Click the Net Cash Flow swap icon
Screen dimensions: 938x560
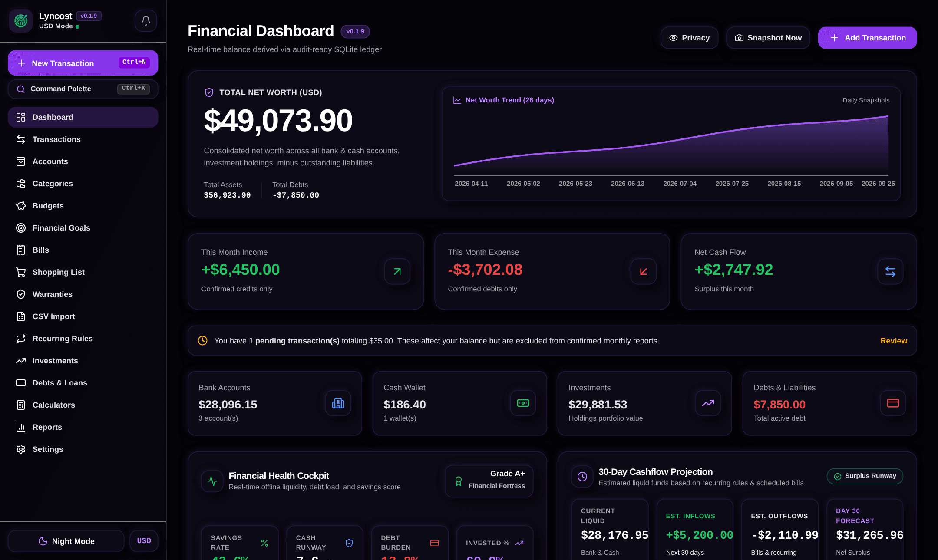(x=890, y=272)
